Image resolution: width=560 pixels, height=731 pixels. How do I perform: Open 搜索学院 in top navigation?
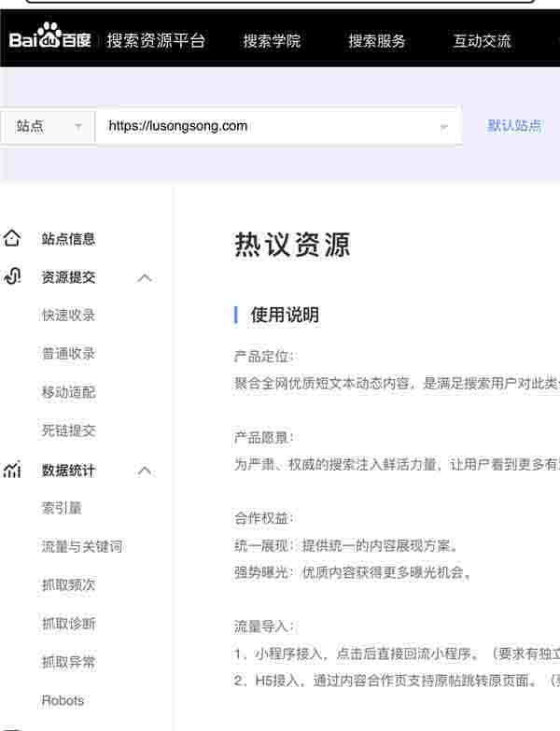(x=272, y=41)
